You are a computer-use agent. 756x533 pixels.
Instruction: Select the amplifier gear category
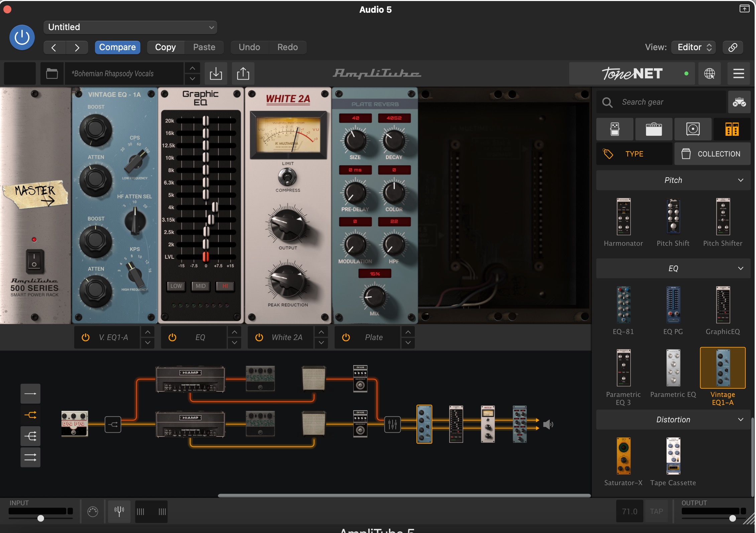654,129
